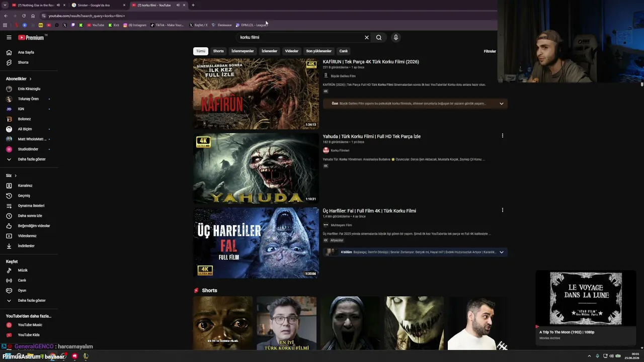Open the browser home page button
The height and width of the screenshot is (362, 644).
coord(33,16)
